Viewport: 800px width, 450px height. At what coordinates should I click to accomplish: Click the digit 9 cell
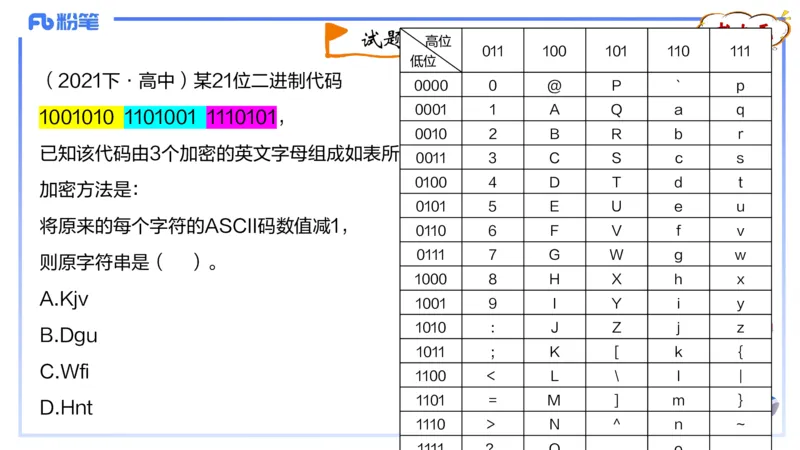tap(493, 303)
